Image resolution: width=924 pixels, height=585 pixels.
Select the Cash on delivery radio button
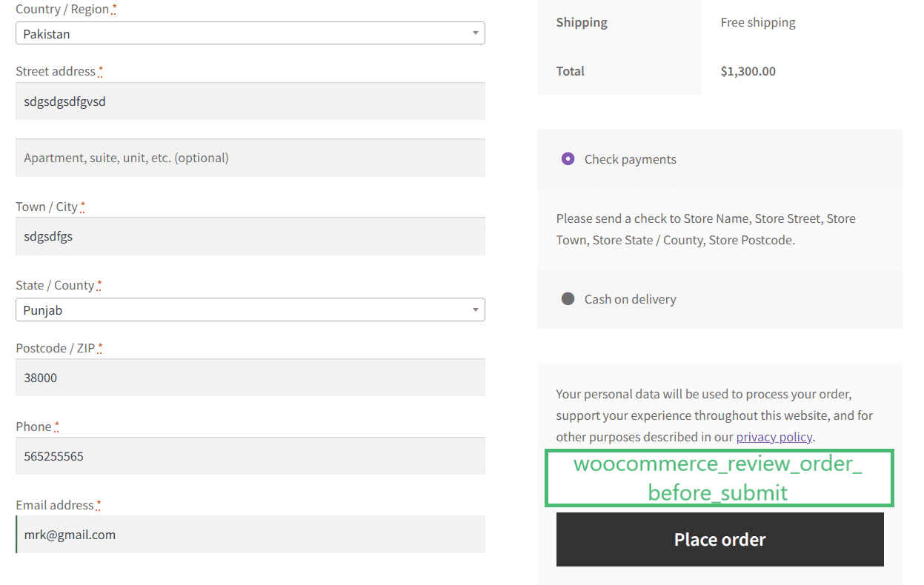pos(568,298)
